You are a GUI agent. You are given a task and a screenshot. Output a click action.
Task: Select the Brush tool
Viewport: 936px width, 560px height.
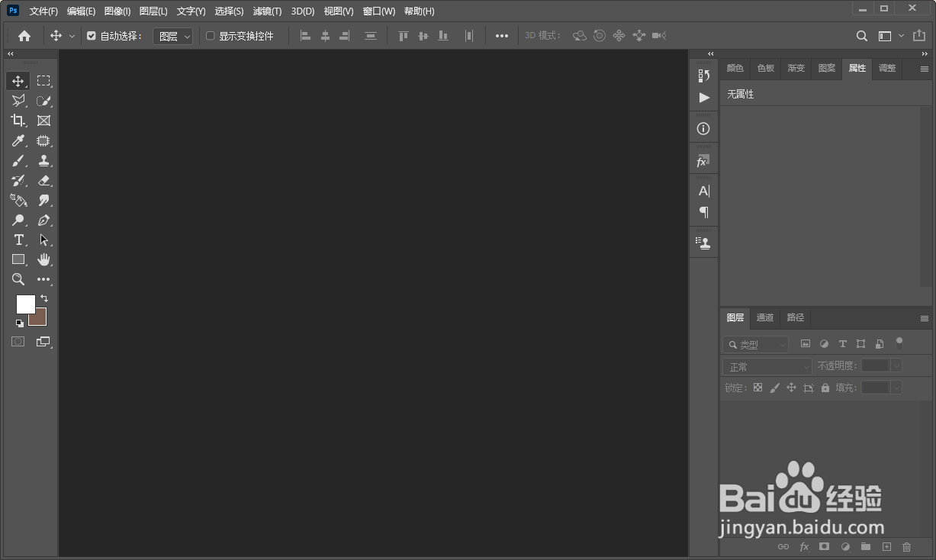[18, 161]
